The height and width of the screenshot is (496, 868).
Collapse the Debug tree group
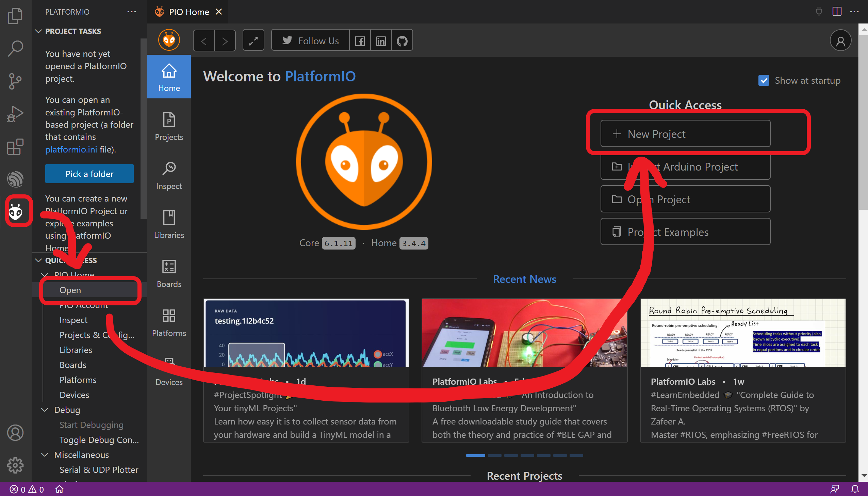click(x=44, y=410)
